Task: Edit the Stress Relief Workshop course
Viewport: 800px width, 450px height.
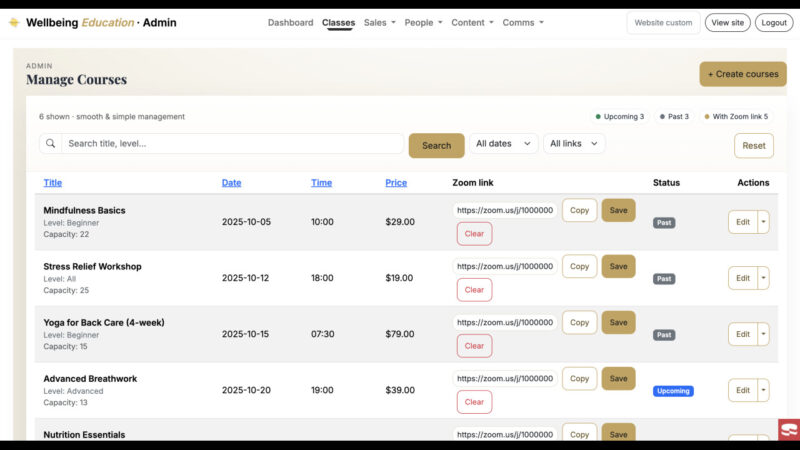Action: click(742, 278)
